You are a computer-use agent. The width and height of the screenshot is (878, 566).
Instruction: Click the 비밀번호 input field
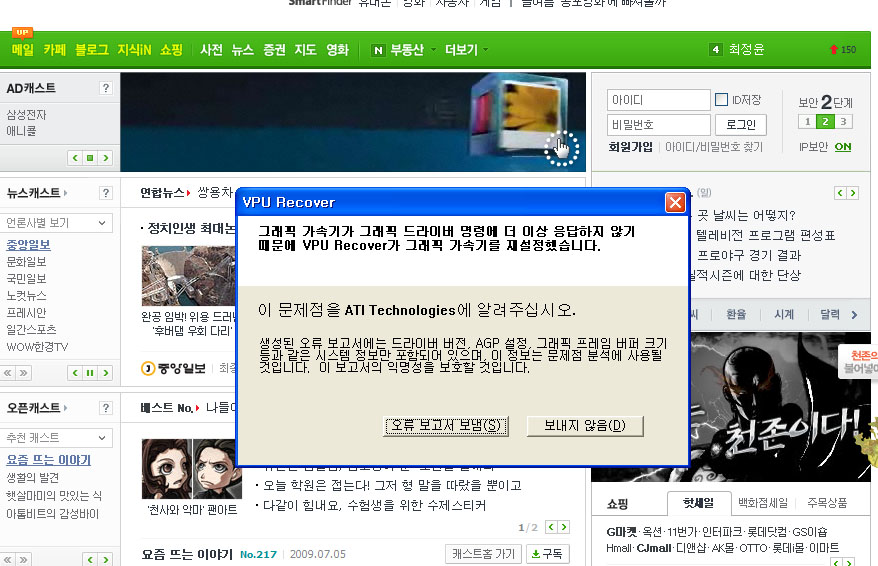[x=658, y=124]
